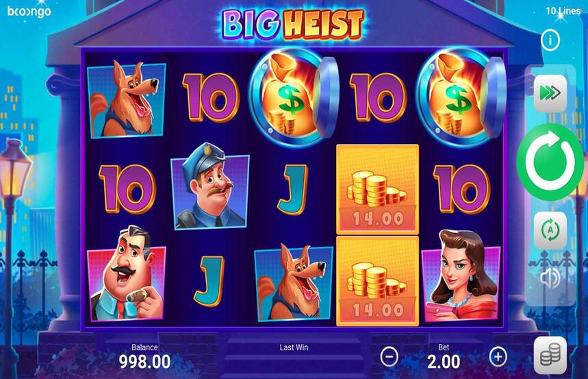Click the bottom 14.00 coin stack symbol
This screenshot has width=588, height=379.
pyautogui.click(x=378, y=281)
